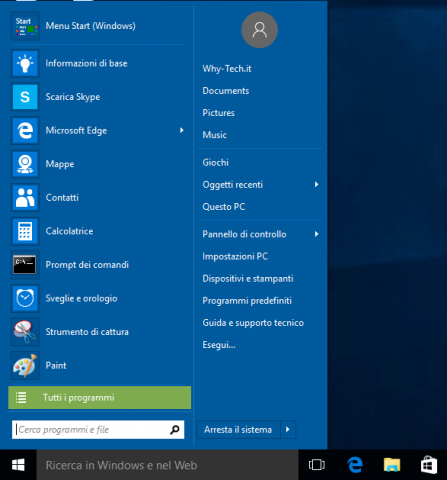The height and width of the screenshot is (480, 447).
Task: Click the Sveglie e orologio clock icon
Action: (x=25, y=298)
